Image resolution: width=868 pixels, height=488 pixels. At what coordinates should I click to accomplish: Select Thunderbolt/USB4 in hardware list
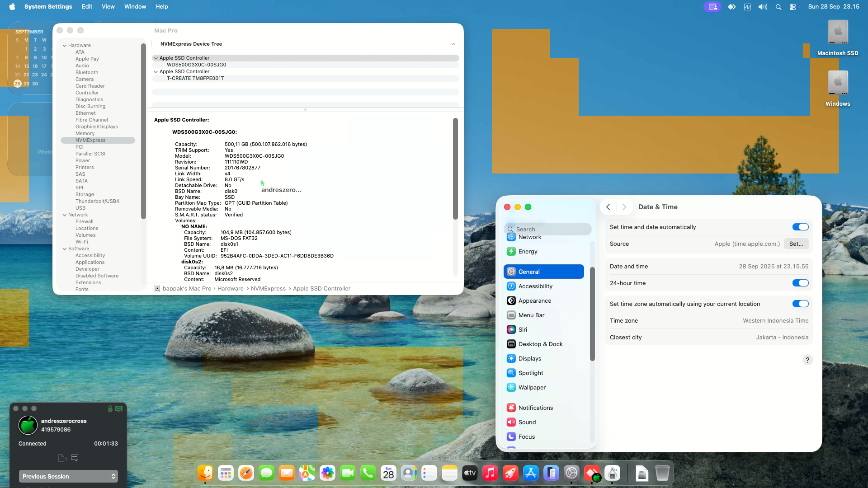click(97, 201)
